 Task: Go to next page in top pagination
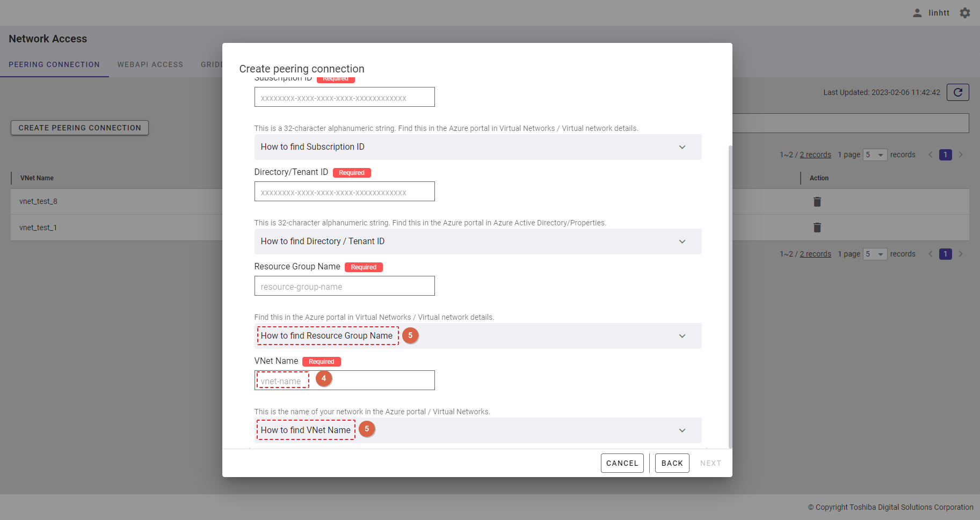961,155
